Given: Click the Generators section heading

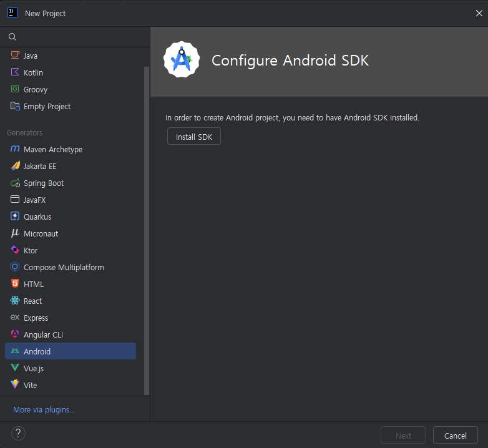Looking at the screenshot, I should click(x=24, y=132).
